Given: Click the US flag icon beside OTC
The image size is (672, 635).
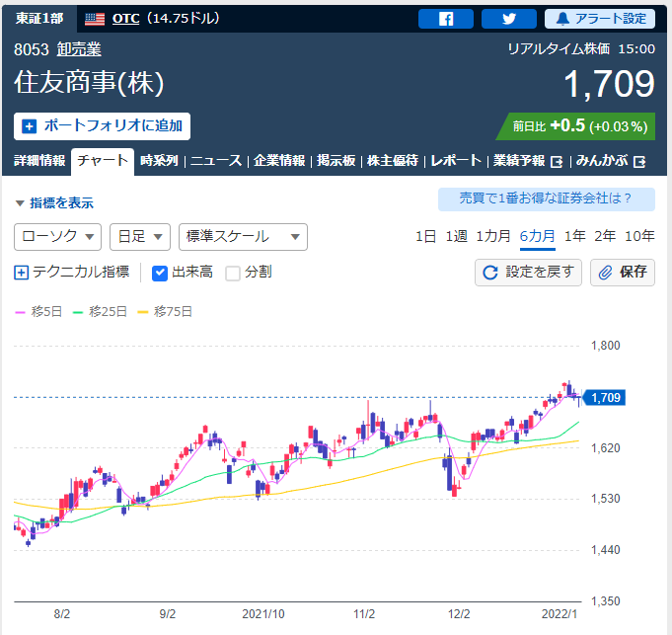Looking at the screenshot, I should [95, 19].
